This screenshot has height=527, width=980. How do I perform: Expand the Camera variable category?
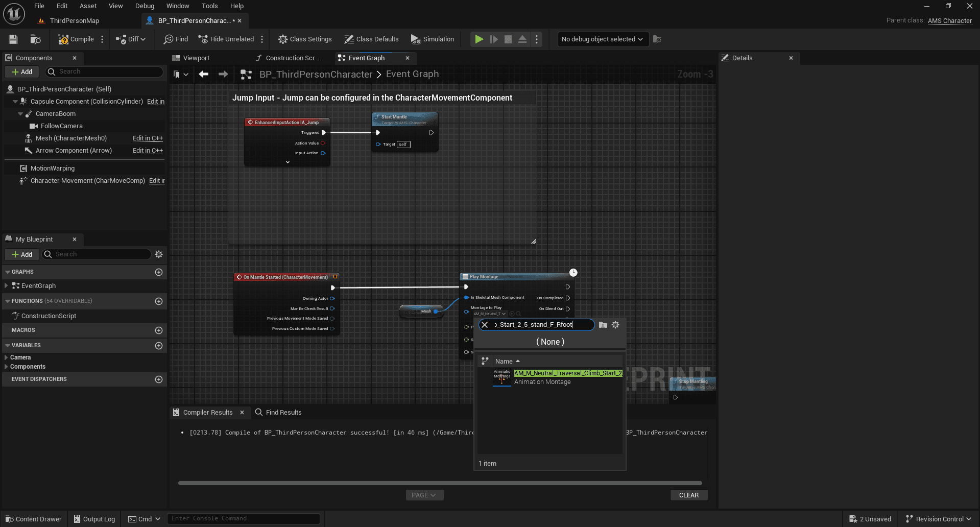click(6, 357)
